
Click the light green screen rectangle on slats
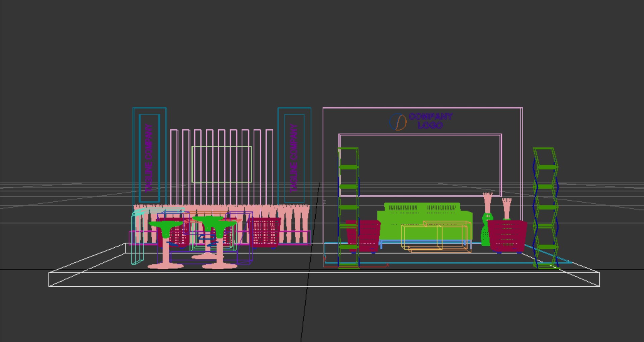[x=222, y=164]
